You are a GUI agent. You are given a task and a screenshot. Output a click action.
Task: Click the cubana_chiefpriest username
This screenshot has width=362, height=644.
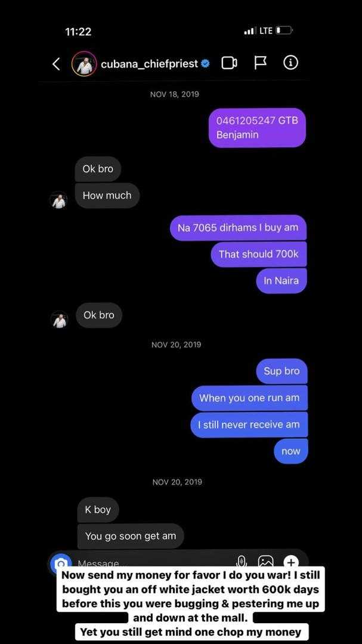click(150, 64)
